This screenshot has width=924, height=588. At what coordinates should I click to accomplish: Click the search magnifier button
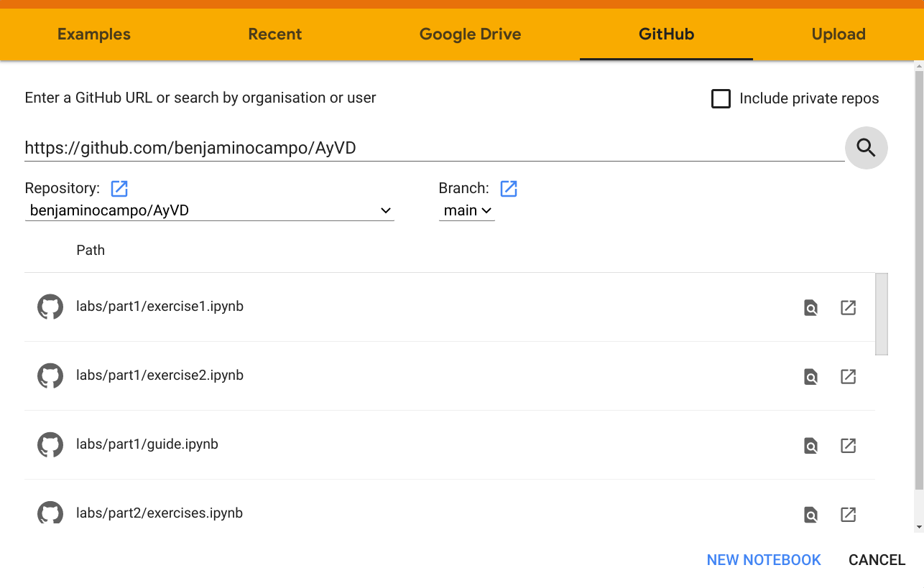pyautogui.click(x=866, y=148)
